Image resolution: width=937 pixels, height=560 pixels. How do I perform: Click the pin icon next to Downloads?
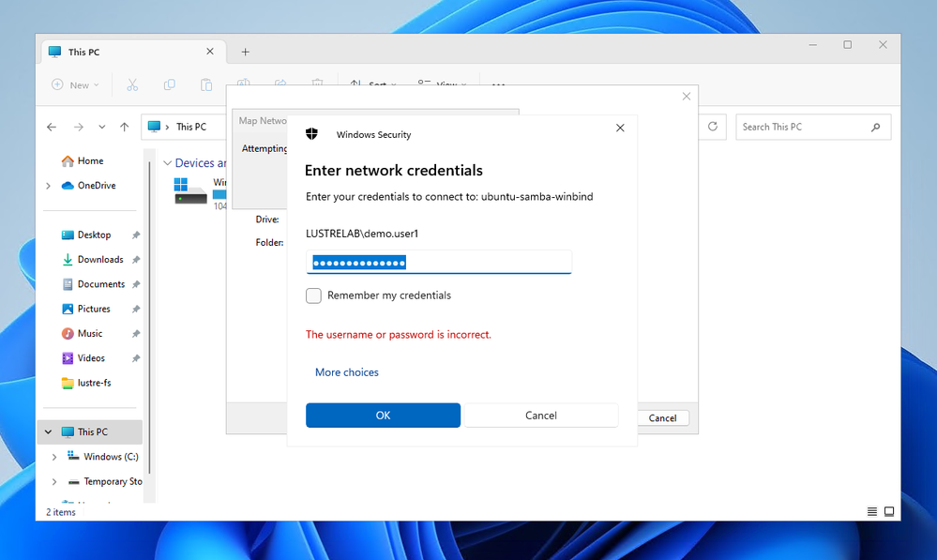pos(136,260)
